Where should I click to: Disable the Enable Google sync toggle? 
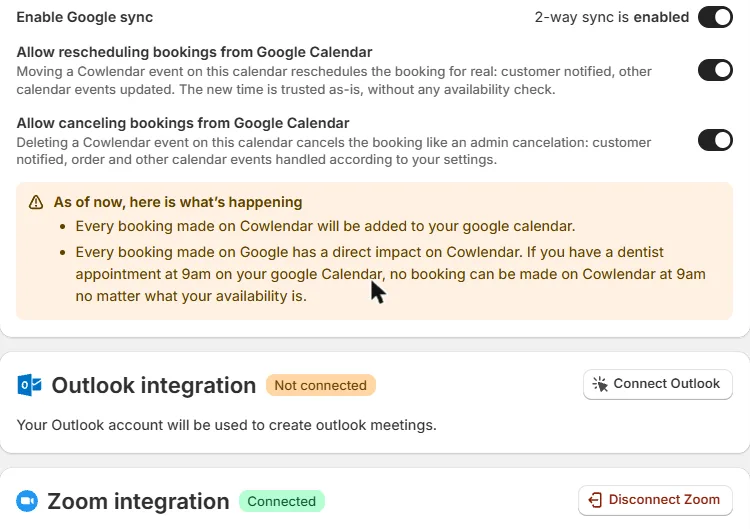pyautogui.click(x=715, y=17)
